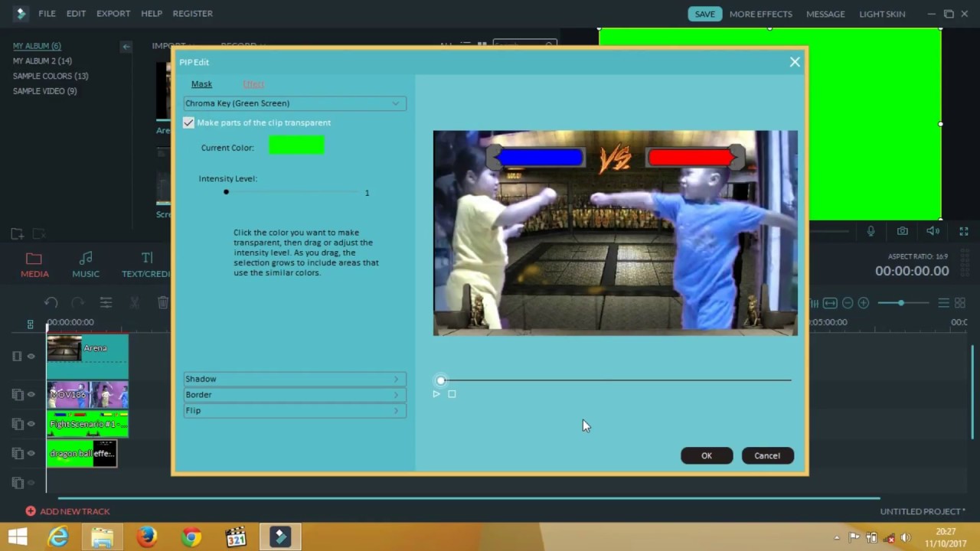Open the edit settings sliders icon in the timeline toolbar

pos(106,303)
